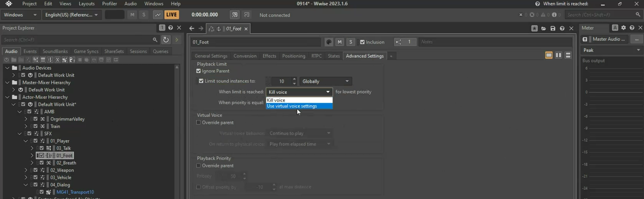Open the RTPC tab
The height and width of the screenshot is (199, 644).
(x=316, y=56)
